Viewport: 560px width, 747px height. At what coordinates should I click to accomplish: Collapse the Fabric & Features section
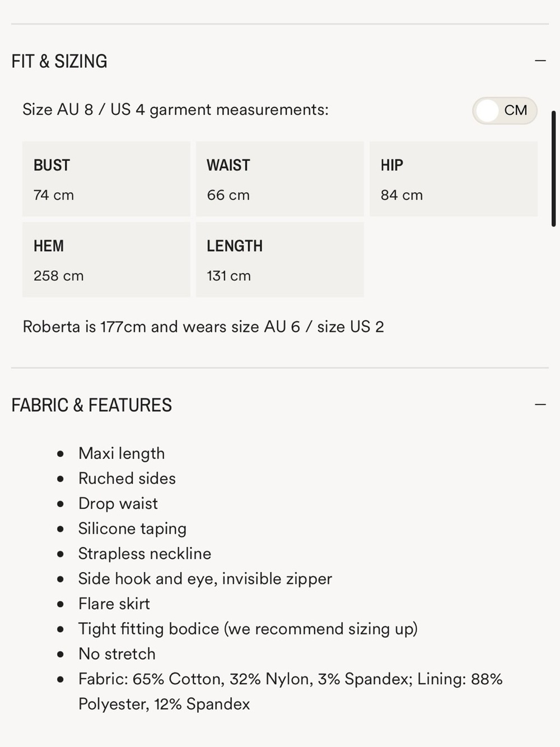[x=540, y=405]
